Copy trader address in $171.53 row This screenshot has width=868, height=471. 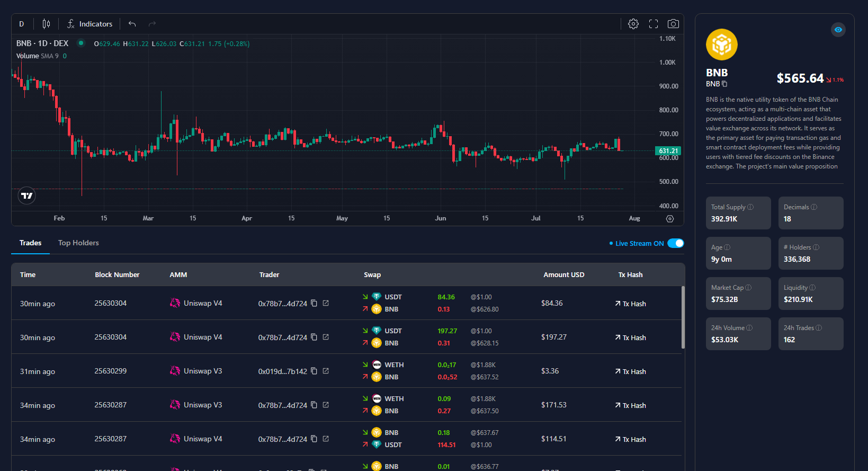pyautogui.click(x=314, y=405)
